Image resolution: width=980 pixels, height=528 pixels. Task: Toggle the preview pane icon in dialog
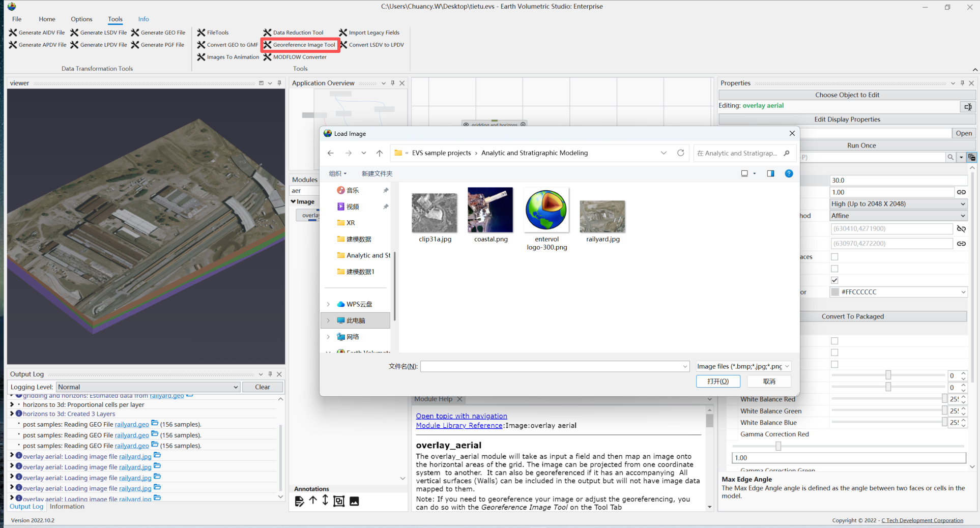(x=770, y=173)
